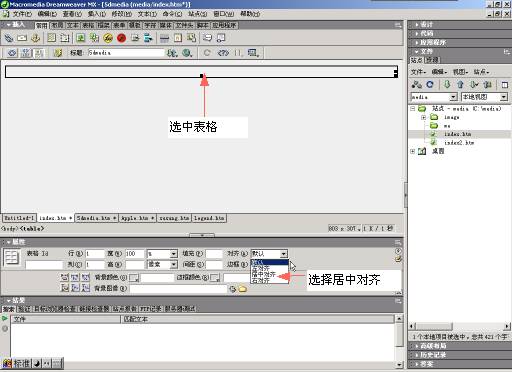The height and width of the screenshot is (372, 512).
Task: Click the connect to remote host icon
Action: pos(417,85)
